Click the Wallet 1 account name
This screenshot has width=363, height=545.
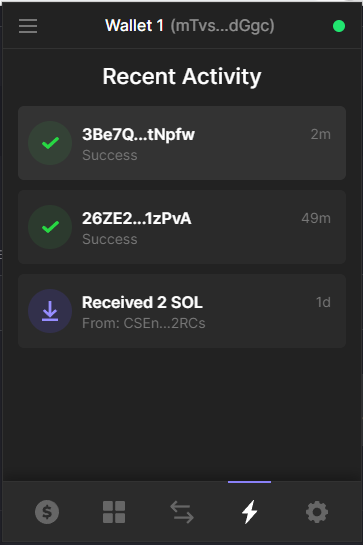click(x=134, y=26)
